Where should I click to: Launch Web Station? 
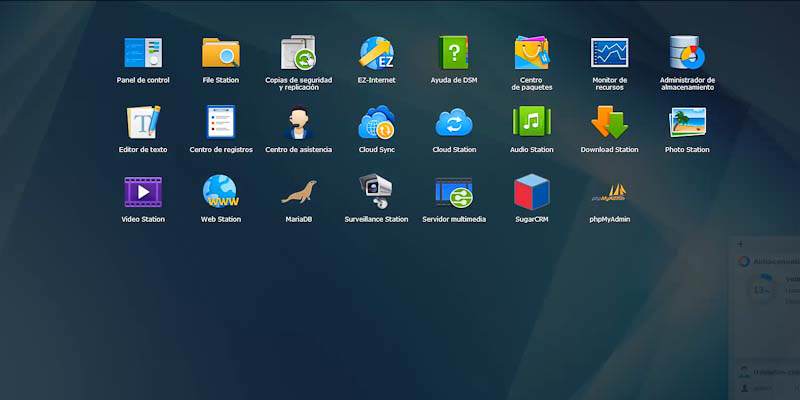(221, 192)
